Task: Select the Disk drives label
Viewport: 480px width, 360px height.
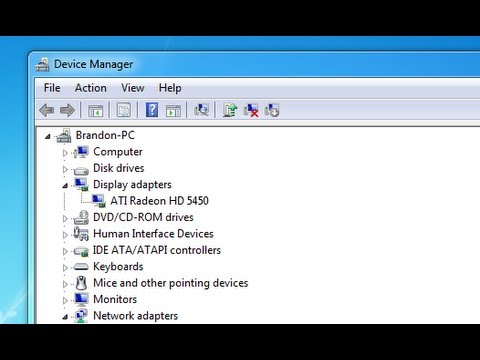Action: point(119,168)
